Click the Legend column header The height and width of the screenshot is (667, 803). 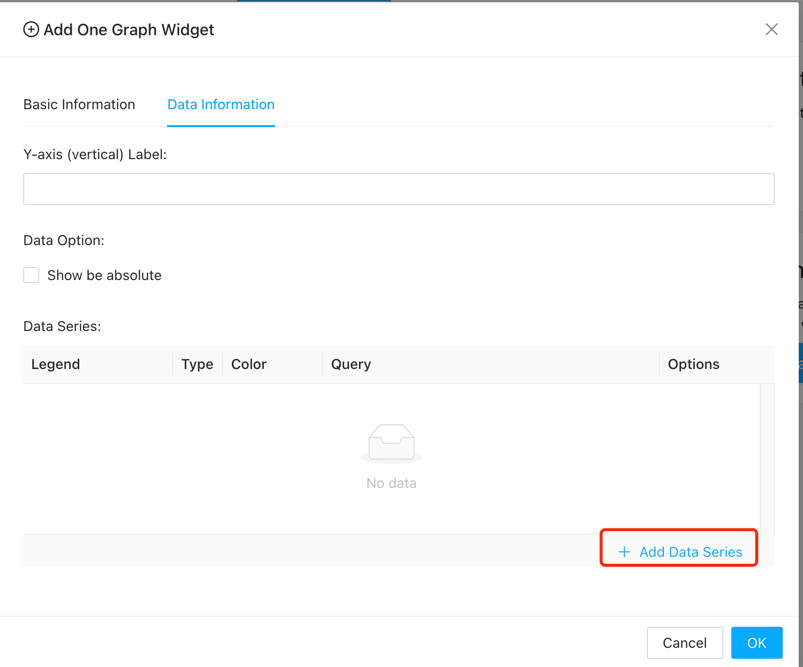pos(56,364)
